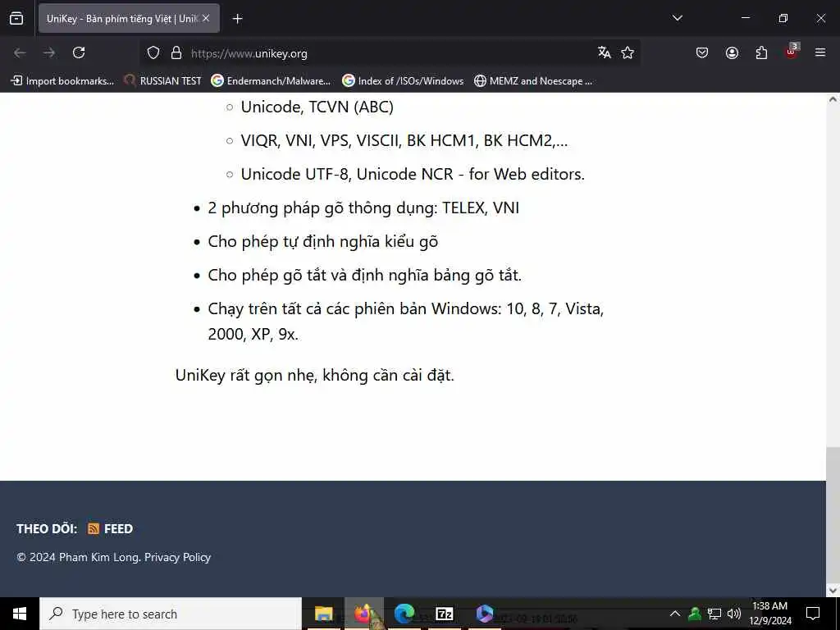Go forward with the forward arrow

pos(49,52)
